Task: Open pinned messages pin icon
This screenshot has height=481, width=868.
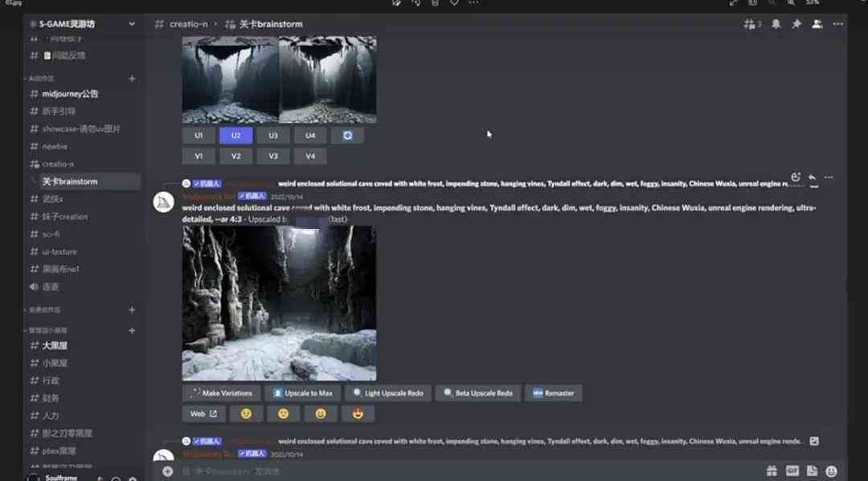Action: (x=796, y=24)
